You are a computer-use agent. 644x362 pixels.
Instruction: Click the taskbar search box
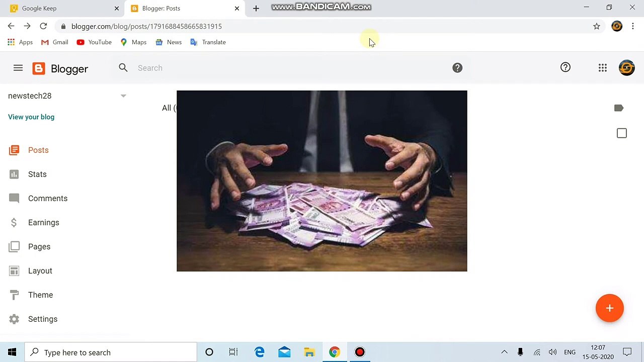111,352
